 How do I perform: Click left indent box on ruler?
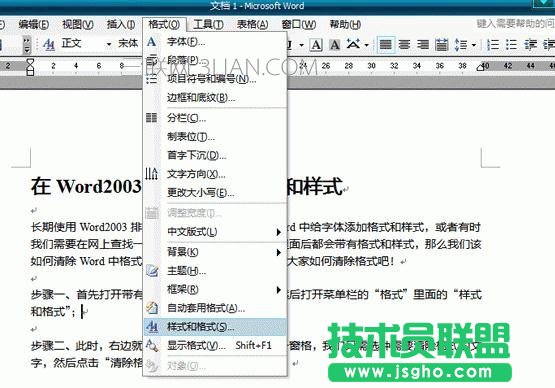point(30,73)
